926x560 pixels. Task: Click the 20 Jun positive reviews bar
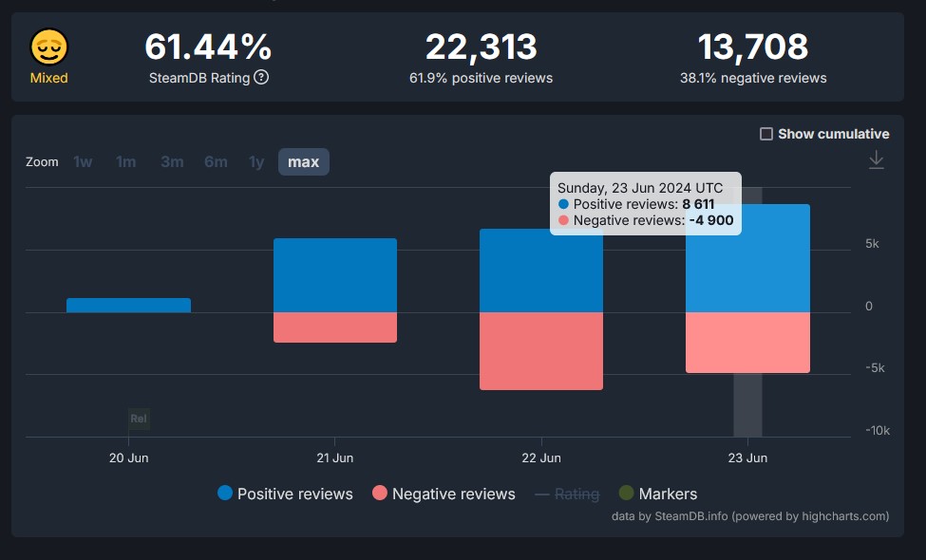click(128, 306)
